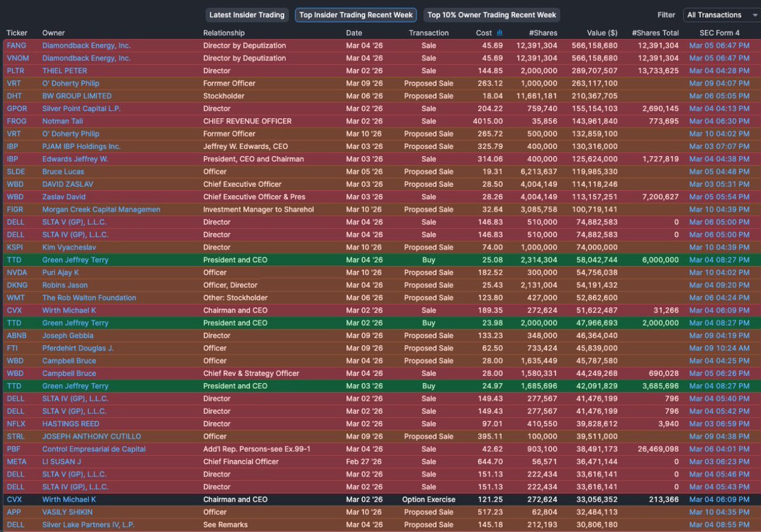The height and width of the screenshot is (532, 761).
Task: View owner Control Empresarial de Capital
Action: point(94,449)
